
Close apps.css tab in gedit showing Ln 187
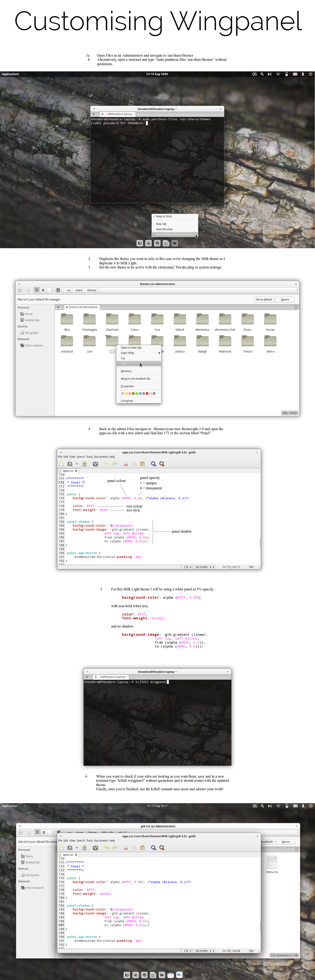pyautogui.click(x=76, y=855)
